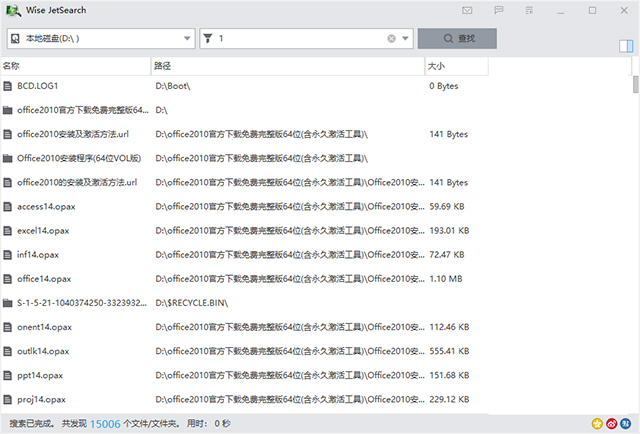Click the file icon for proj14.opax
Viewport: 640px width, 434px height.
[x=7, y=399]
